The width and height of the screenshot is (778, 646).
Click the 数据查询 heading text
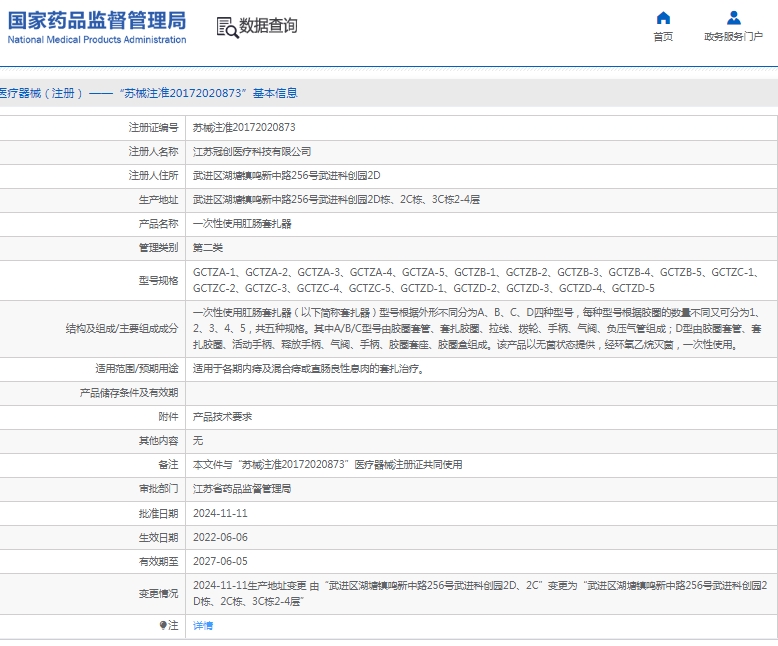268,25
